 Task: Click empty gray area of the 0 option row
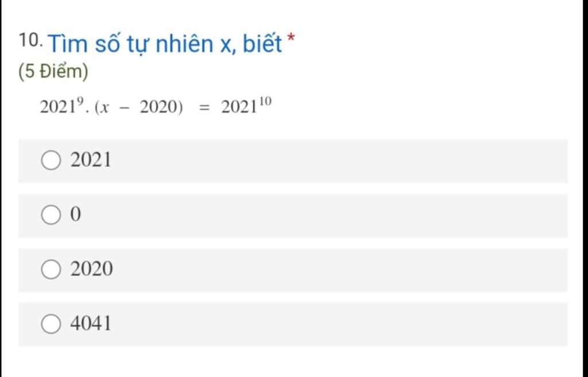(338, 216)
